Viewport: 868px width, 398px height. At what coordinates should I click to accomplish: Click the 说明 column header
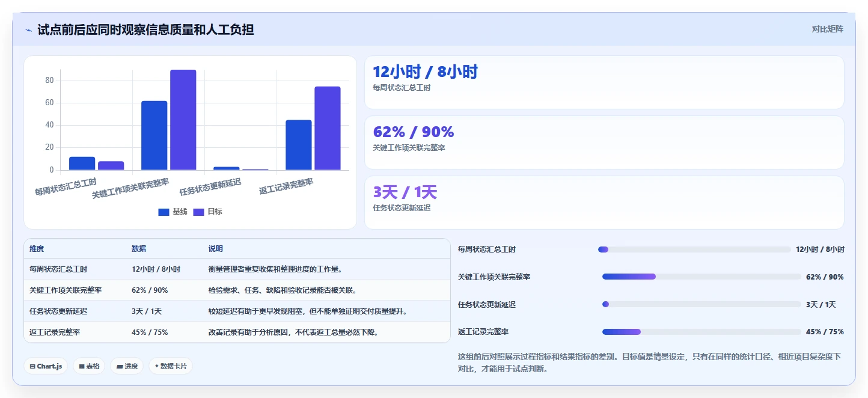pyautogui.click(x=216, y=249)
